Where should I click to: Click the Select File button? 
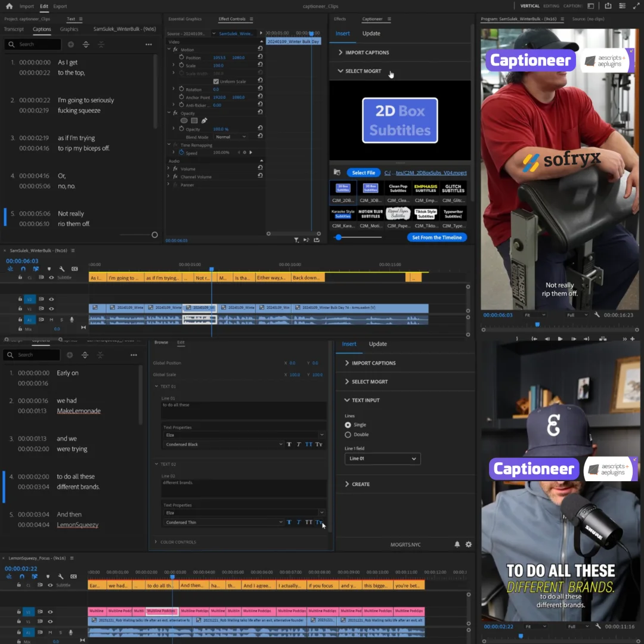pyautogui.click(x=363, y=172)
